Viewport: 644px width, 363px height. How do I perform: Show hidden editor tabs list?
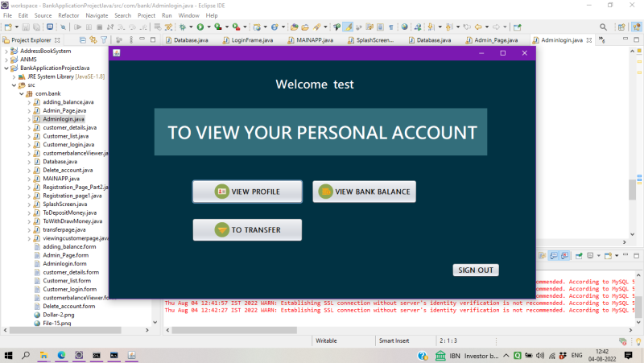pyautogui.click(x=601, y=39)
